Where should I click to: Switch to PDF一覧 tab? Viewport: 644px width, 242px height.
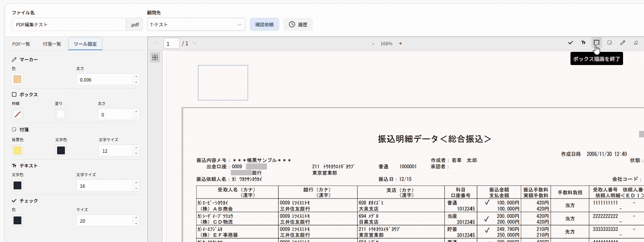click(x=21, y=44)
